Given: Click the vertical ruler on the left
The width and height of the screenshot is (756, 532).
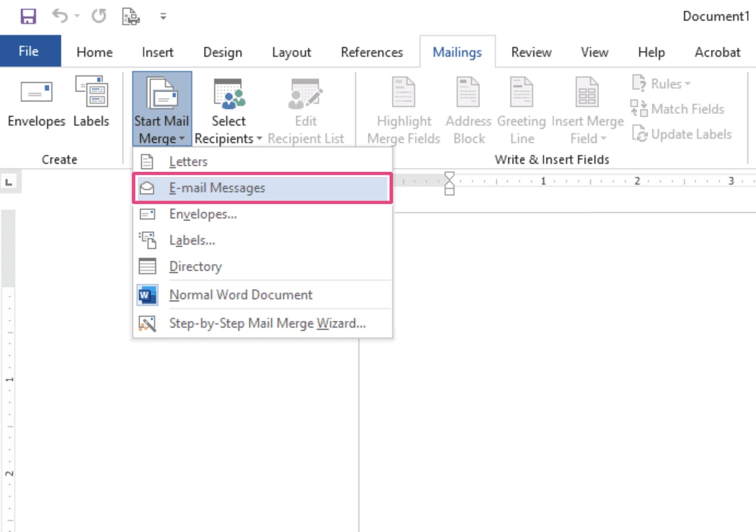Looking at the screenshot, I should 9,371.
